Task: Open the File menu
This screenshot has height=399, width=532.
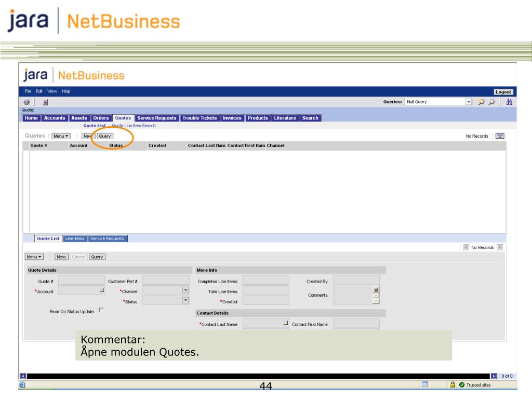Action: click(x=28, y=91)
